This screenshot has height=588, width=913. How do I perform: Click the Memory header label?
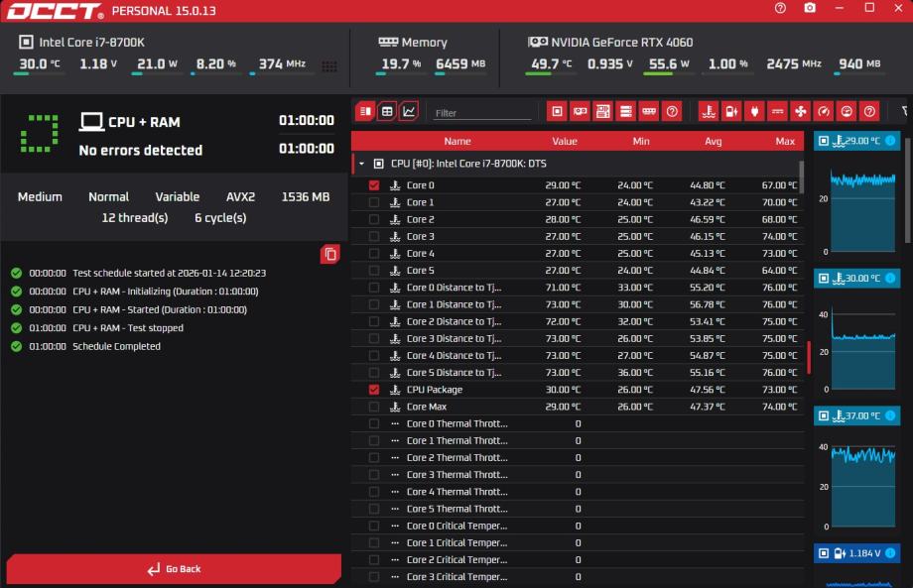[424, 42]
